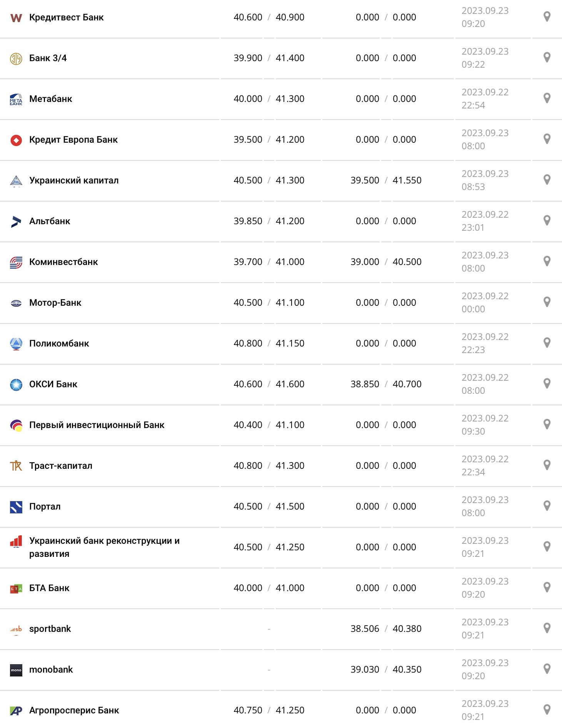Click the update time for Портал
Screen dimensions: 562x728
click(x=485, y=506)
